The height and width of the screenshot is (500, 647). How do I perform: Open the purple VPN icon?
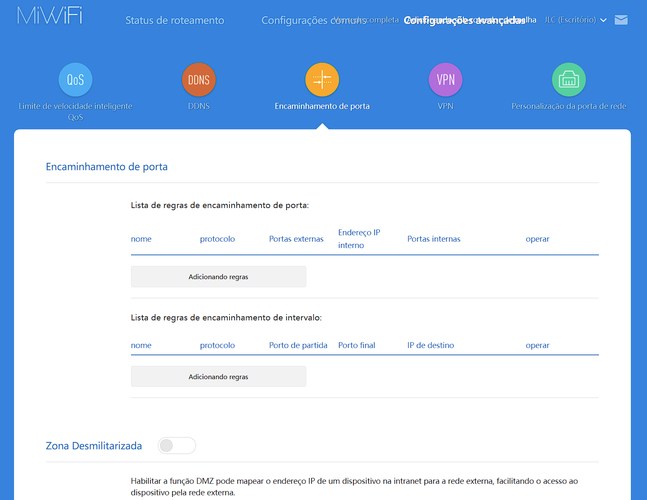click(446, 80)
